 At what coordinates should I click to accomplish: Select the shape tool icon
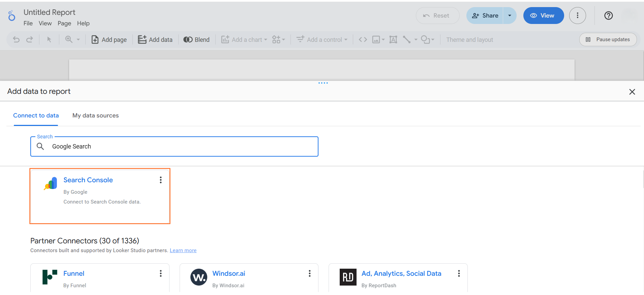tap(425, 39)
